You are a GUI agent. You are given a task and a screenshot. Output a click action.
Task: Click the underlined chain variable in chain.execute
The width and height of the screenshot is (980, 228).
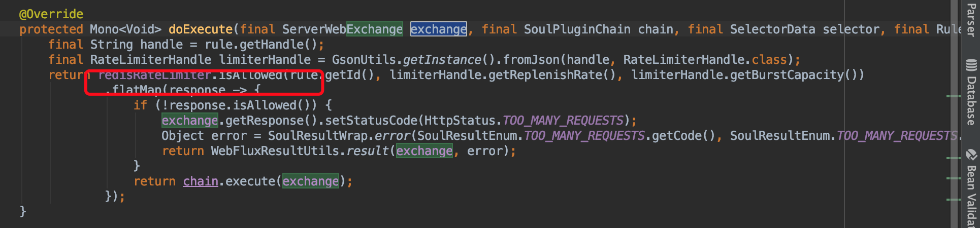(x=201, y=181)
